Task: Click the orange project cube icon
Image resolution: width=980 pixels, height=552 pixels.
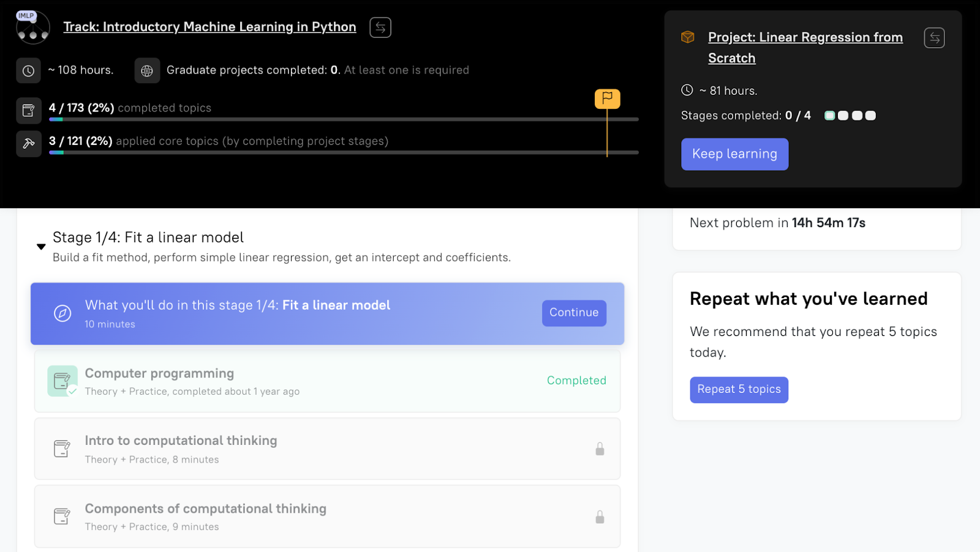Action: pos(688,37)
